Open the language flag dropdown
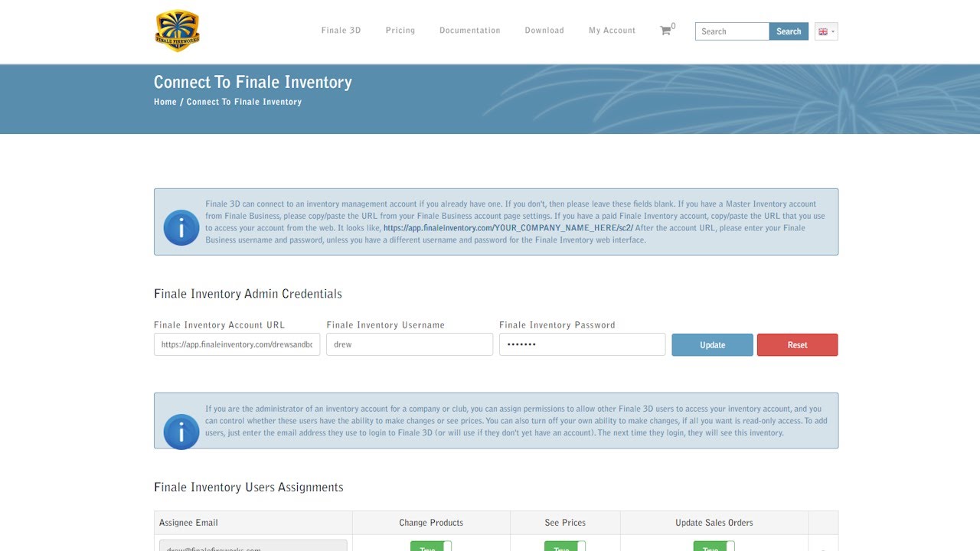Viewport: 980px width, 551px height. 826,31
